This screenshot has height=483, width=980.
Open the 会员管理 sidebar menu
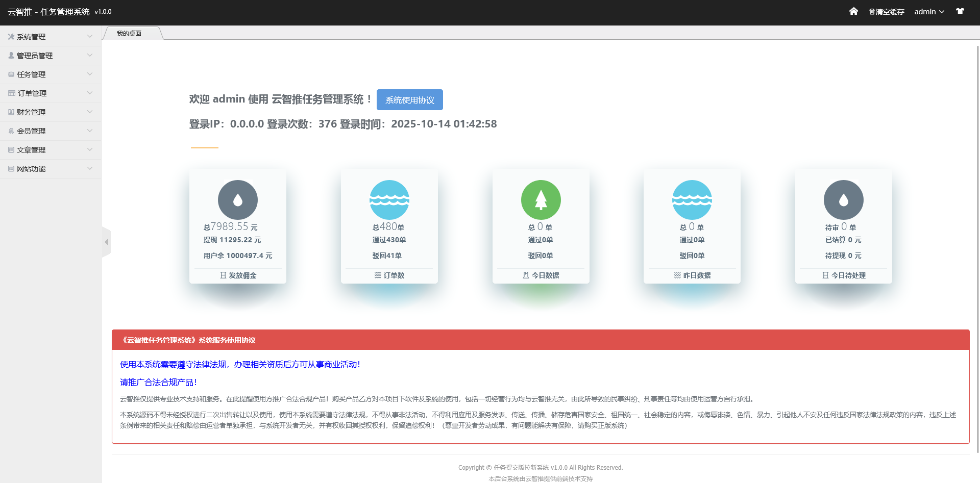click(50, 131)
